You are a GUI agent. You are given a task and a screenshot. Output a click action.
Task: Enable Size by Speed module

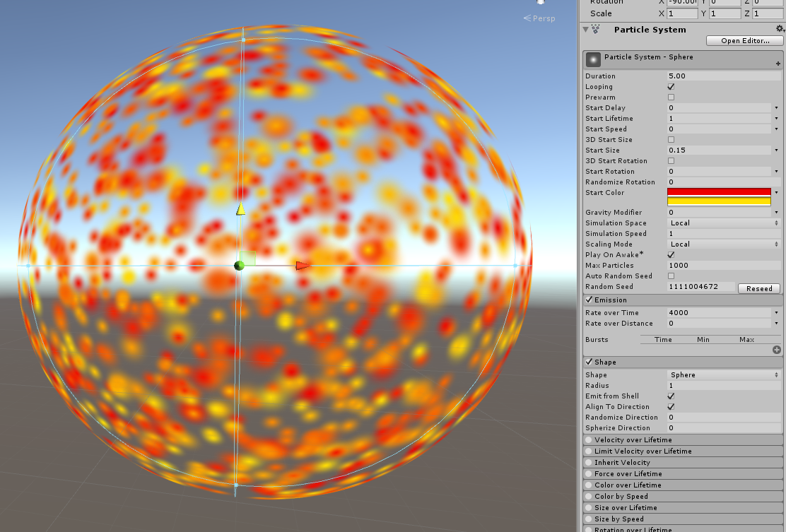click(589, 519)
